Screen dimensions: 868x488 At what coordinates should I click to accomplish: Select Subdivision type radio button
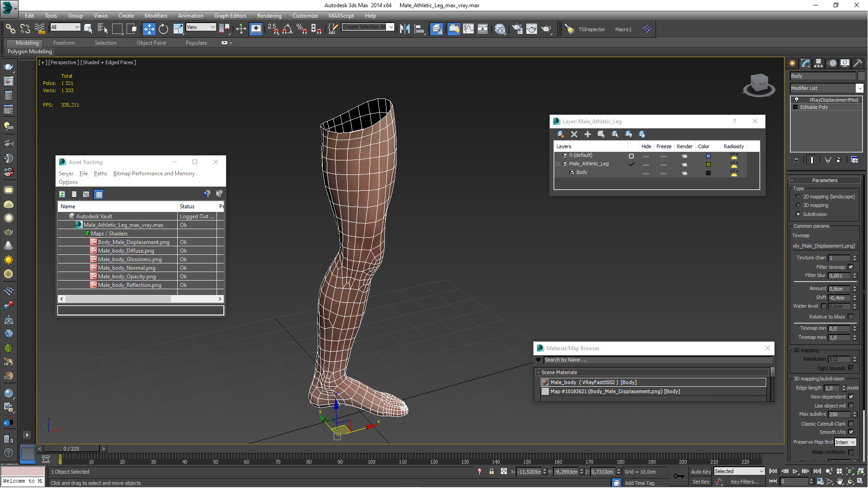click(x=798, y=214)
